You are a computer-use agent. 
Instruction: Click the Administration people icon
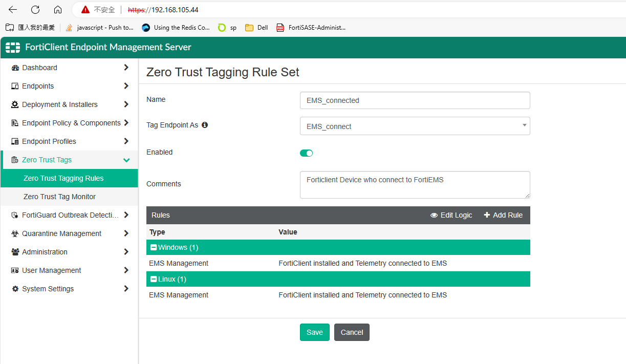point(15,252)
